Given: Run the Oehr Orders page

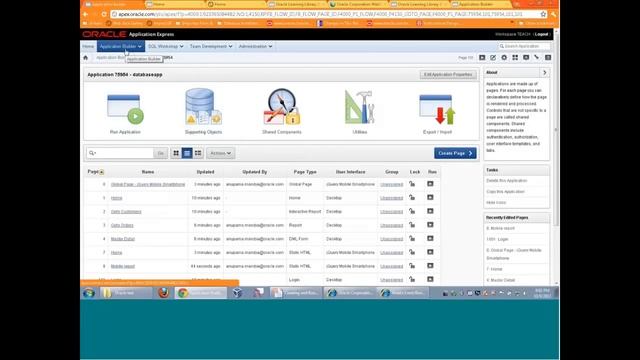Looking at the screenshot, I should pyautogui.click(x=430, y=225).
